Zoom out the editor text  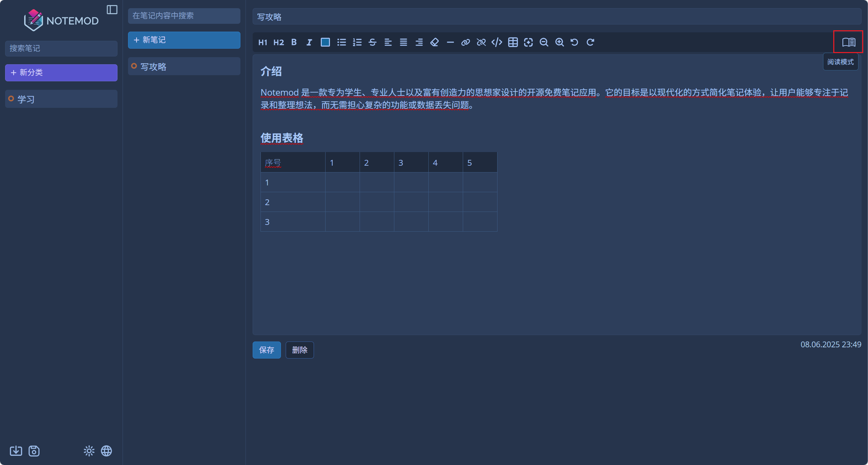point(544,42)
